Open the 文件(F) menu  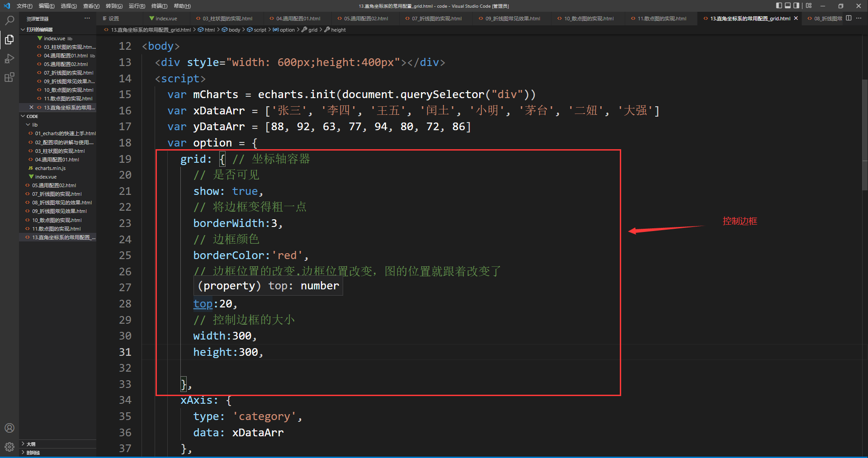coord(24,6)
